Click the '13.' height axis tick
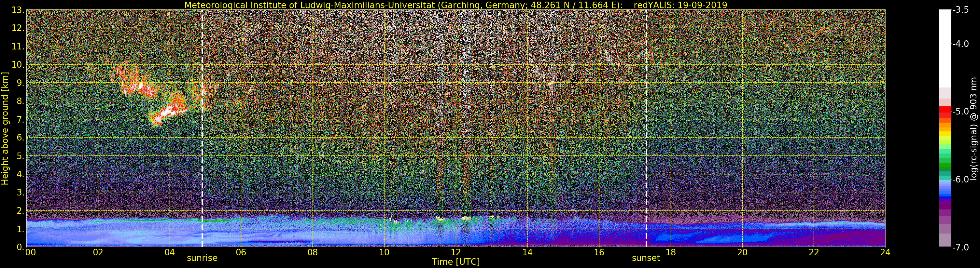980x268 pixels. pos(18,10)
